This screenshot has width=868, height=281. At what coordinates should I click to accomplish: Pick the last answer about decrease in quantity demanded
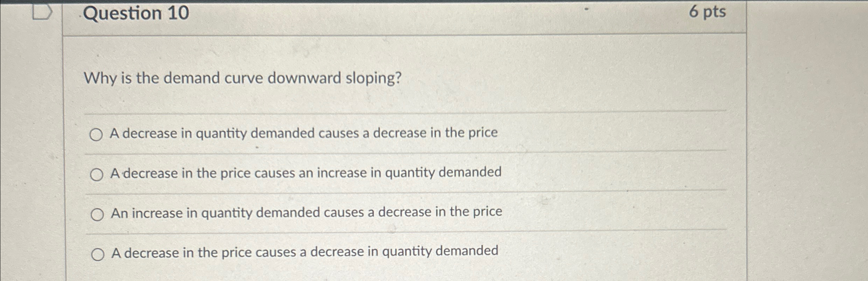coord(97,254)
